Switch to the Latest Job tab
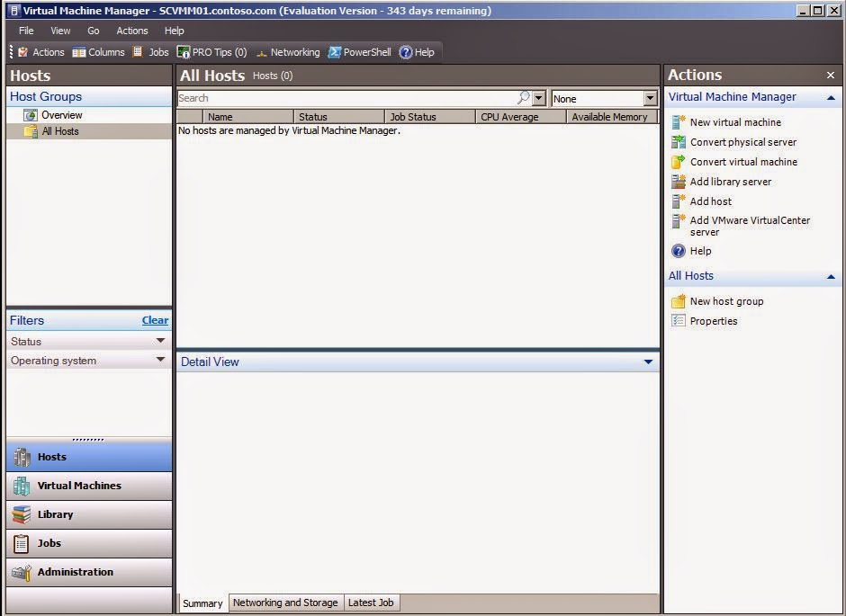The height and width of the screenshot is (616, 846). tap(371, 603)
